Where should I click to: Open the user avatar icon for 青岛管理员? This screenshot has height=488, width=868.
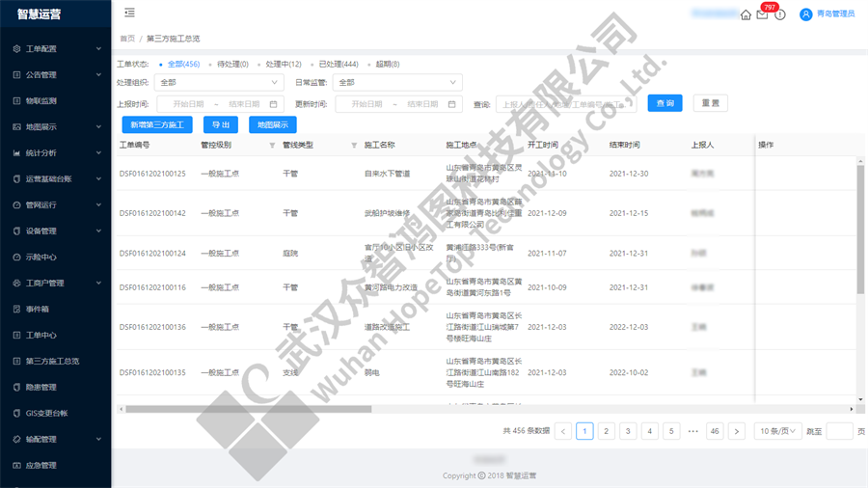pyautogui.click(x=806, y=14)
